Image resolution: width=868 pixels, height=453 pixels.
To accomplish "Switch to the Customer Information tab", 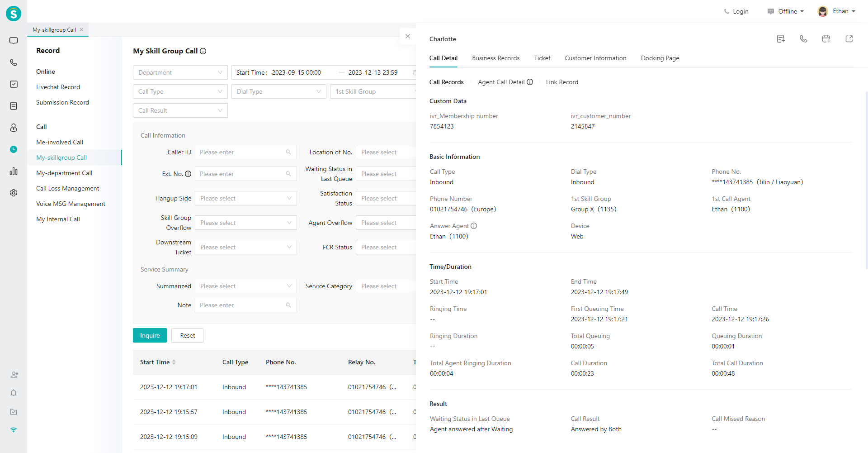I will pos(595,58).
